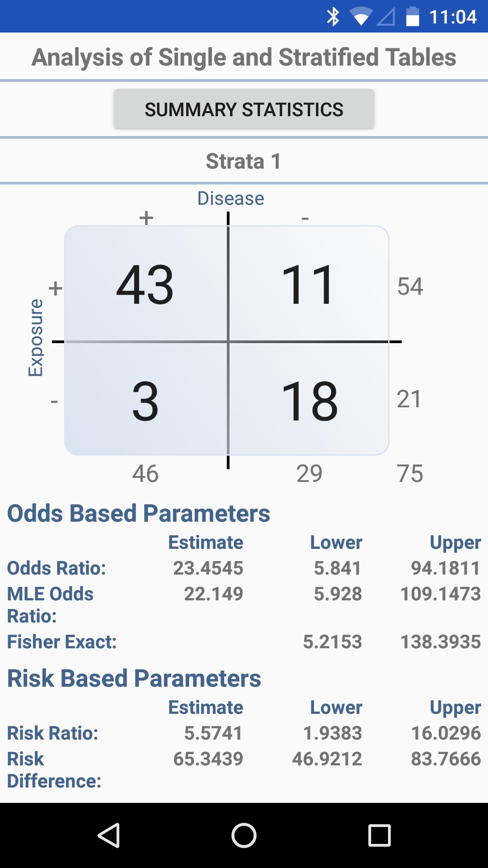The height and width of the screenshot is (868, 488).
Task: Open recent apps via square icon
Action: point(379,835)
